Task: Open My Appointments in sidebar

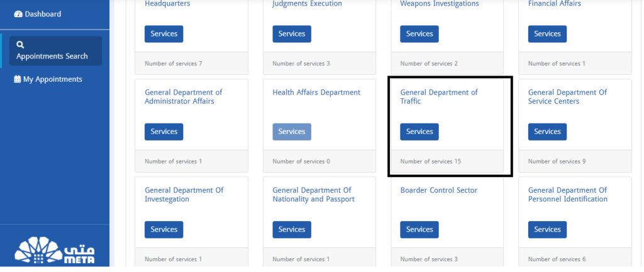Action: tap(52, 79)
